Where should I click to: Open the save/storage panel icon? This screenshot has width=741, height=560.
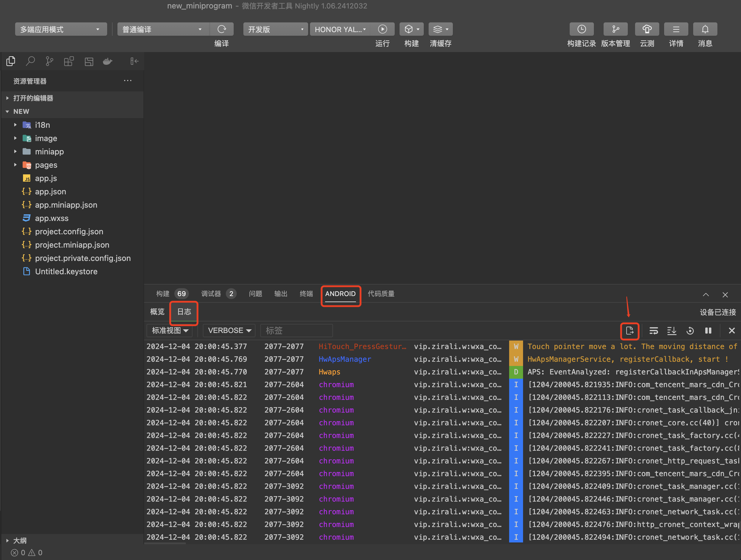89,61
